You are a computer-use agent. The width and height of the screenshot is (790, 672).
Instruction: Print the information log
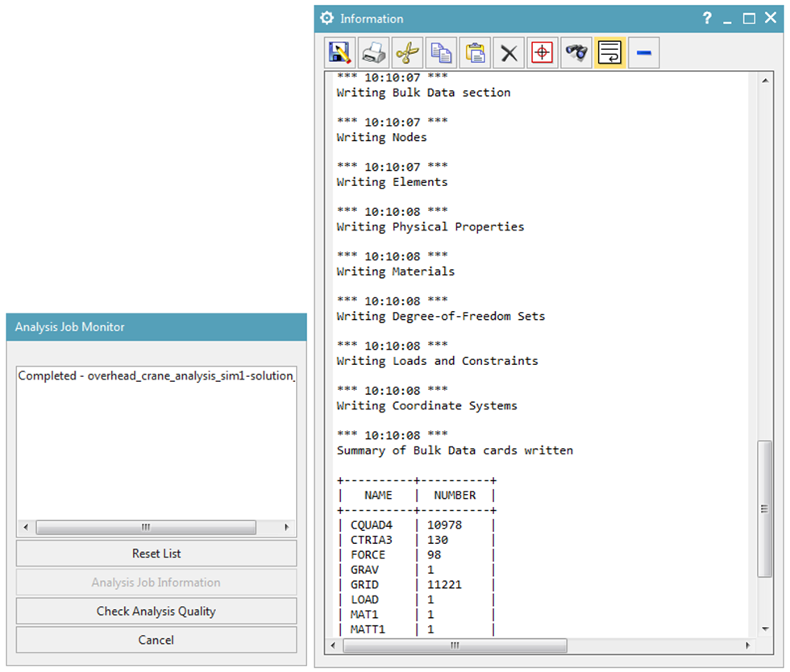click(x=373, y=52)
